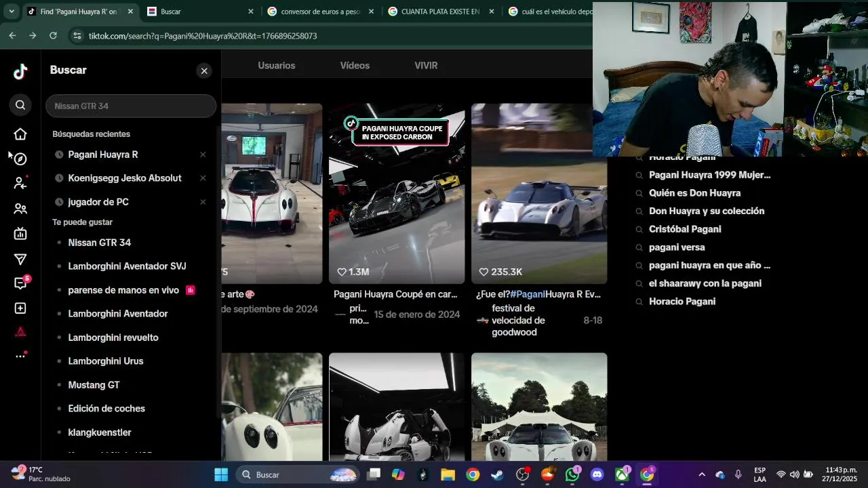Open white Pagani garage video thumbnail
This screenshot has height=488, width=868.
(272, 193)
